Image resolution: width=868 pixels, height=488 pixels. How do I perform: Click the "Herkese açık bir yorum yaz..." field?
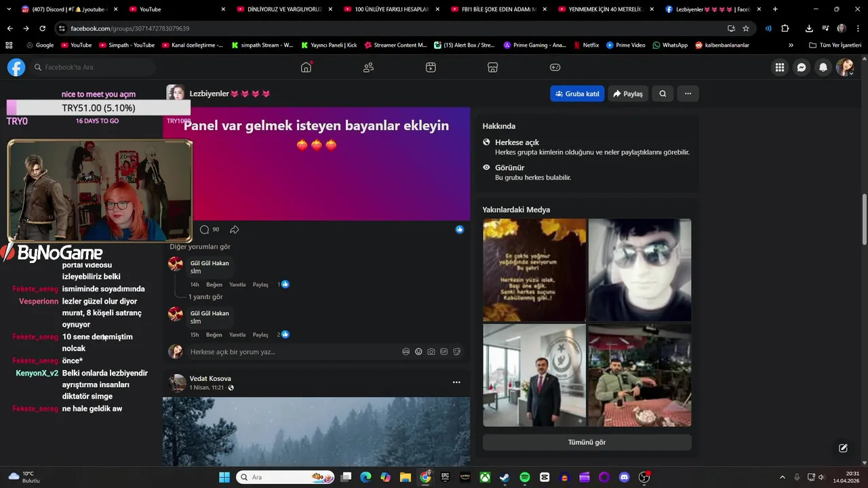click(x=325, y=352)
